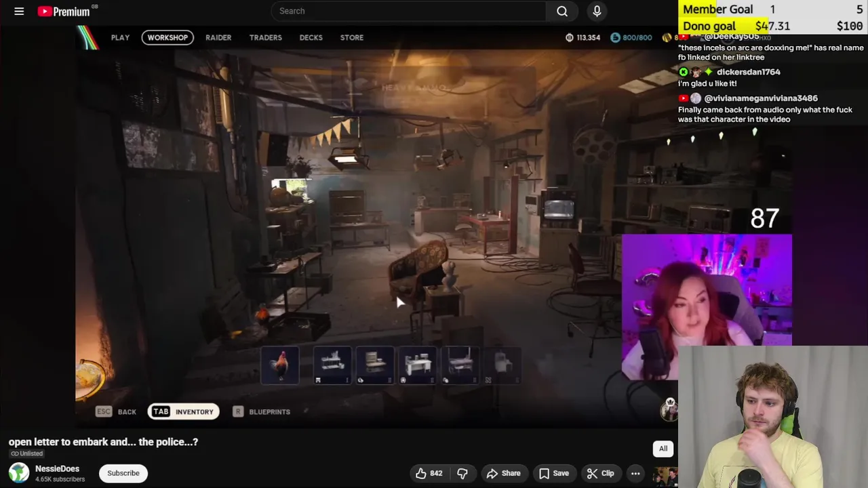
Task: Select the white desk workbench slot
Action: tap(417, 365)
